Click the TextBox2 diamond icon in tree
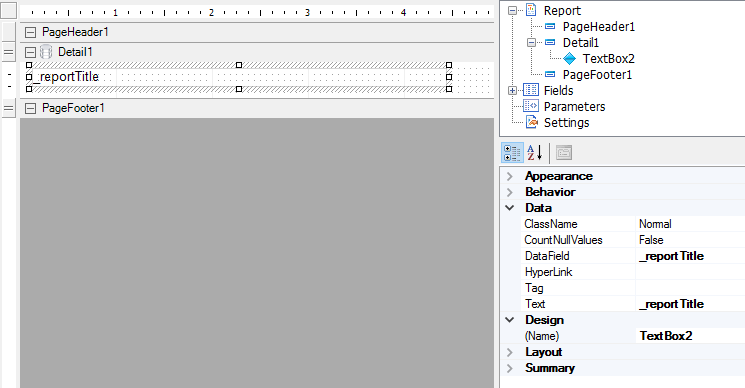 click(x=569, y=59)
